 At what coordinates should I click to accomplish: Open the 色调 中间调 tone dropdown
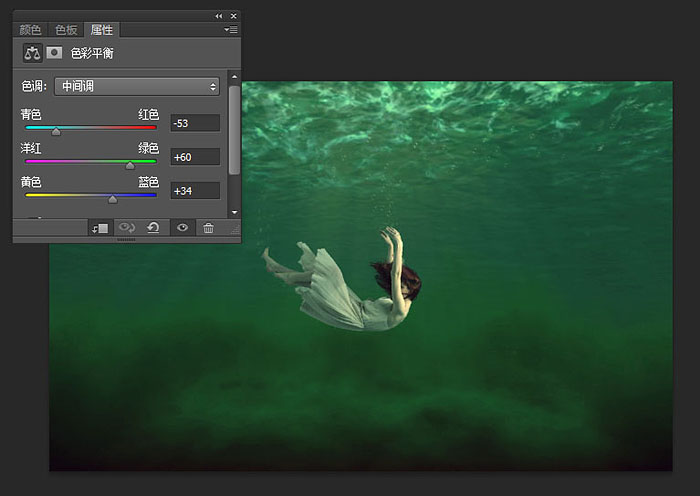[137, 86]
